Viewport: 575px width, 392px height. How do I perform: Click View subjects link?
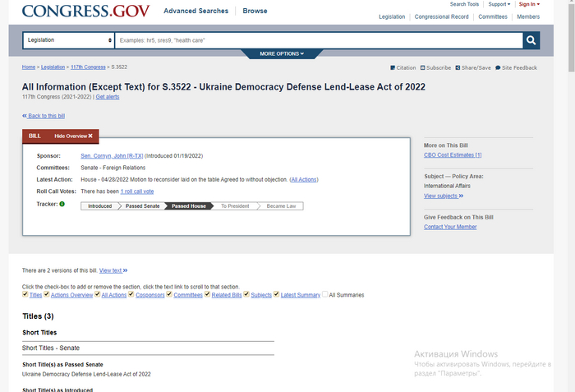coord(444,196)
